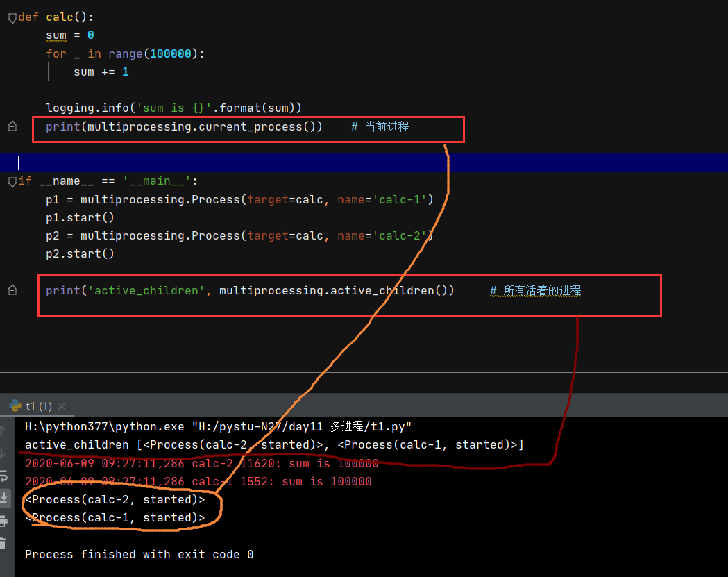Click the print icon in the run toolbar
Image resolution: width=728 pixels, height=577 pixels.
pos(3,520)
